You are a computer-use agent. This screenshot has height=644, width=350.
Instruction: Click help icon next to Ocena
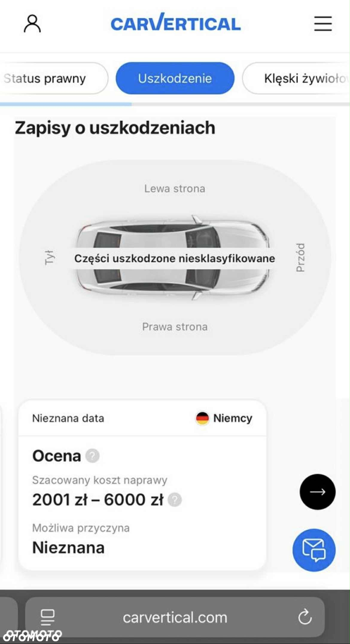(x=92, y=456)
